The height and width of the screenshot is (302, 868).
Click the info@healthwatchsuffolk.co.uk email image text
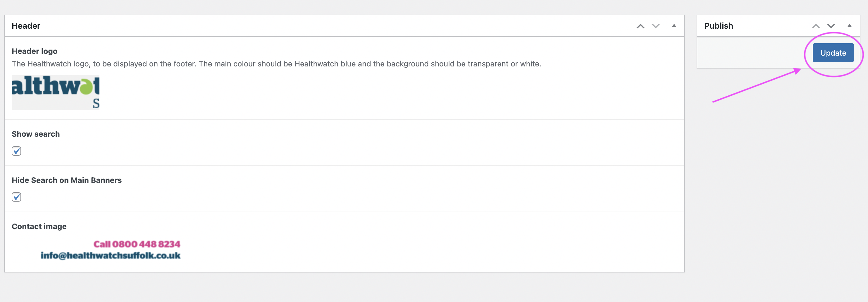pos(111,255)
